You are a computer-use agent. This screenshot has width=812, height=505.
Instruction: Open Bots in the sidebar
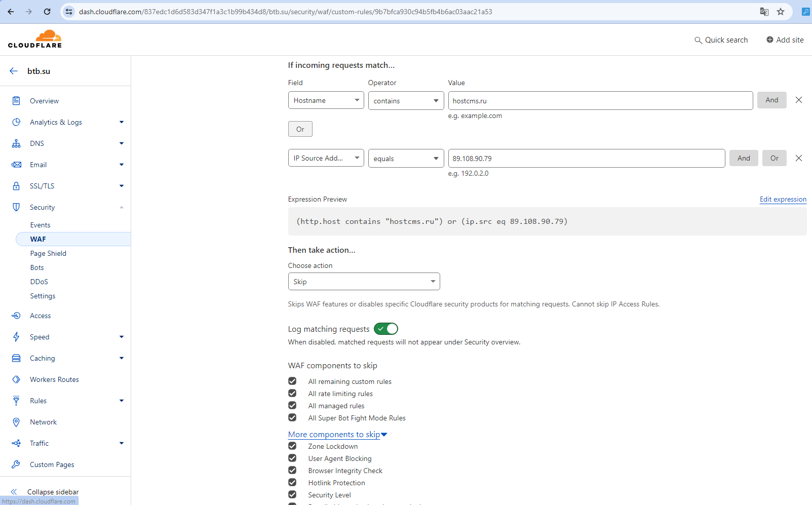(x=37, y=267)
